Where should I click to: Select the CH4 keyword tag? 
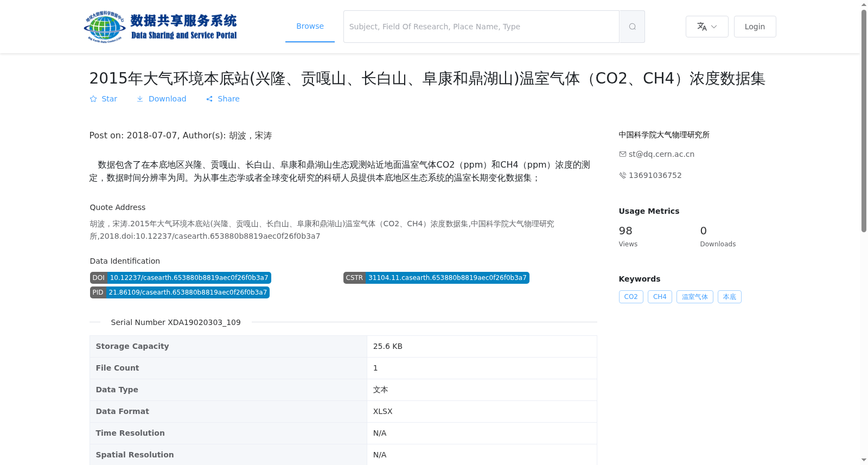[x=660, y=297]
